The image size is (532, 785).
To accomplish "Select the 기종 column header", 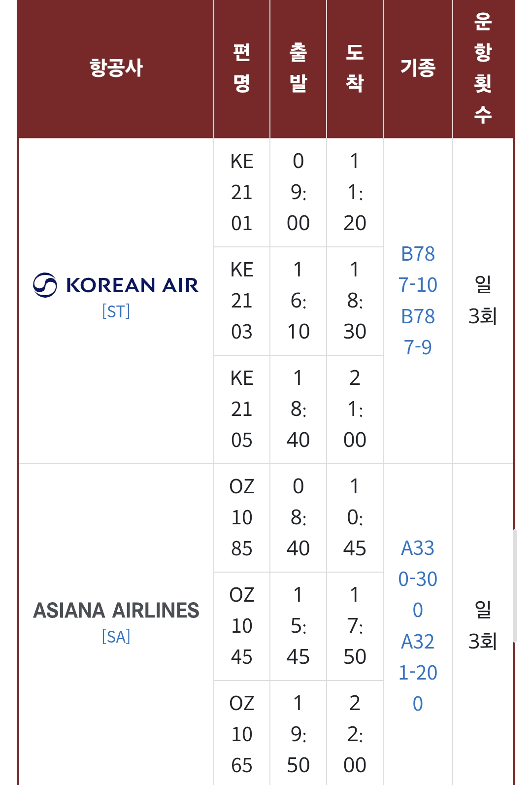I will [418, 68].
